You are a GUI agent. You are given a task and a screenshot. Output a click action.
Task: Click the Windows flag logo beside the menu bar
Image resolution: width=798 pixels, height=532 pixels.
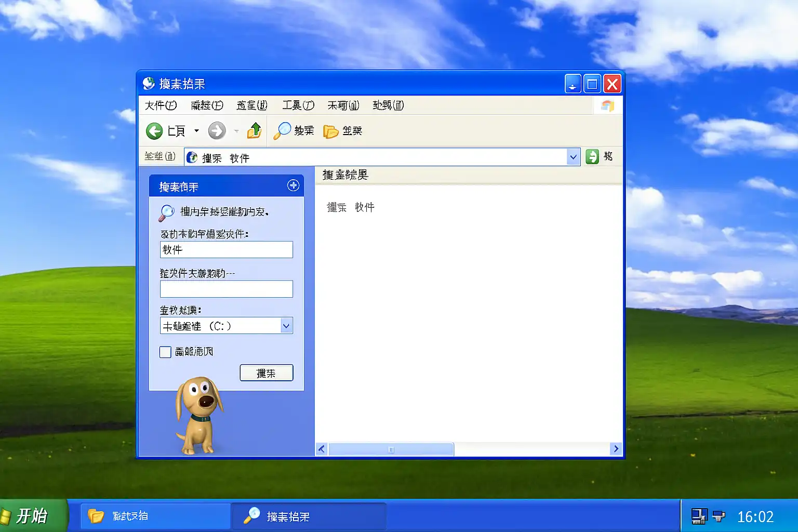click(608, 105)
